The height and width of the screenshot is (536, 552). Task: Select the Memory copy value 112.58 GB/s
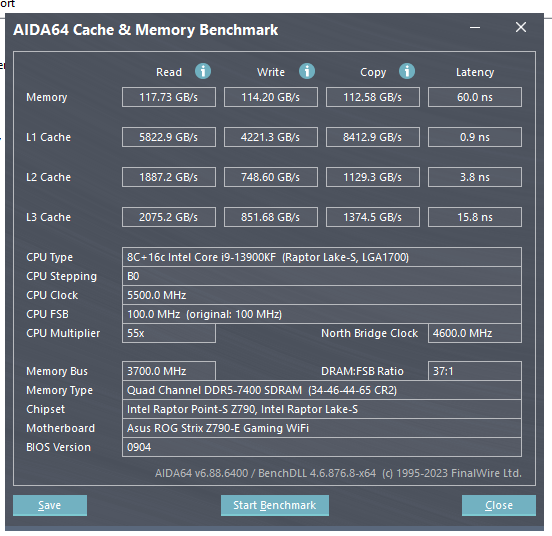(373, 97)
